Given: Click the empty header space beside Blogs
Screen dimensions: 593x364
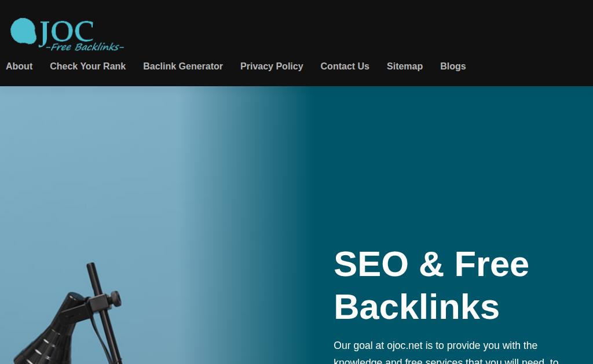Looking at the screenshot, I should (529, 66).
